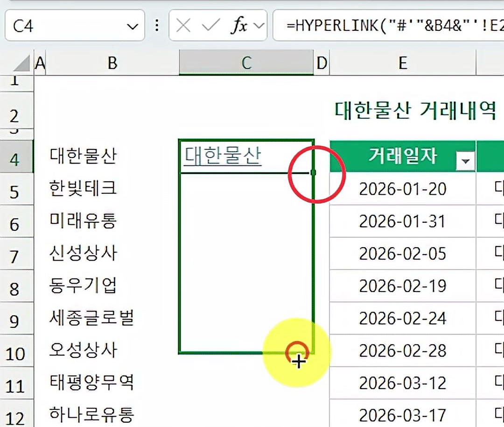504x427 pixels.
Task: Select column B header
Action: (112, 63)
